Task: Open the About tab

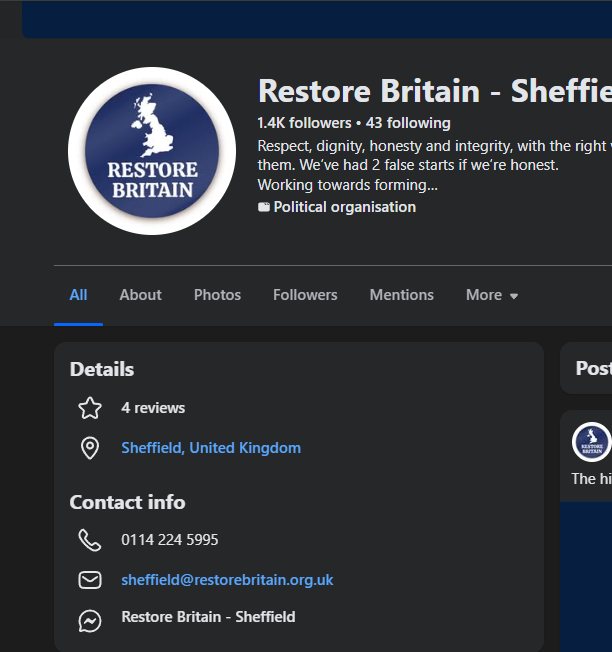Action: 141,295
